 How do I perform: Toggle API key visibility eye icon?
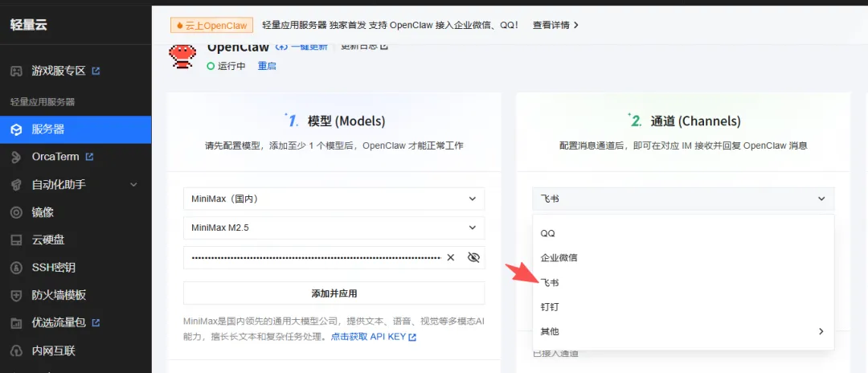click(x=473, y=257)
